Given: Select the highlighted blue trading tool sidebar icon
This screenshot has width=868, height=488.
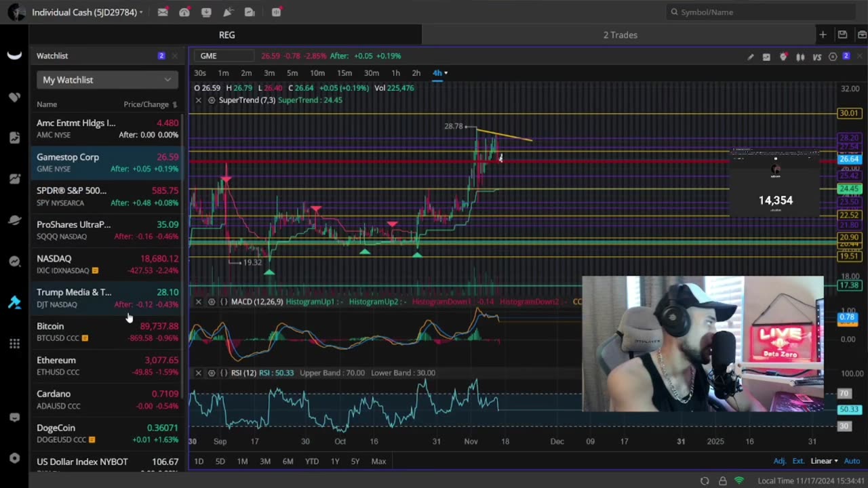Looking at the screenshot, I should pyautogui.click(x=14, y=303).
